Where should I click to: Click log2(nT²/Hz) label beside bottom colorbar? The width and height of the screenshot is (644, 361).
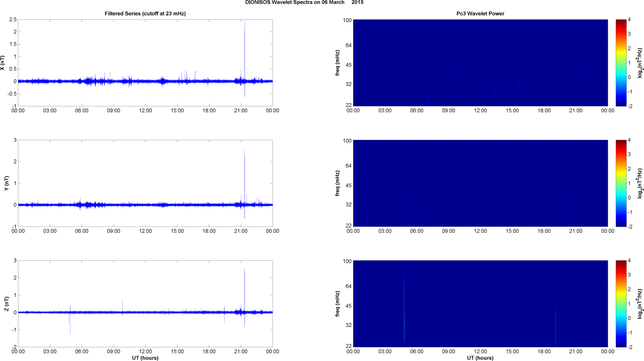click(640, 304)
